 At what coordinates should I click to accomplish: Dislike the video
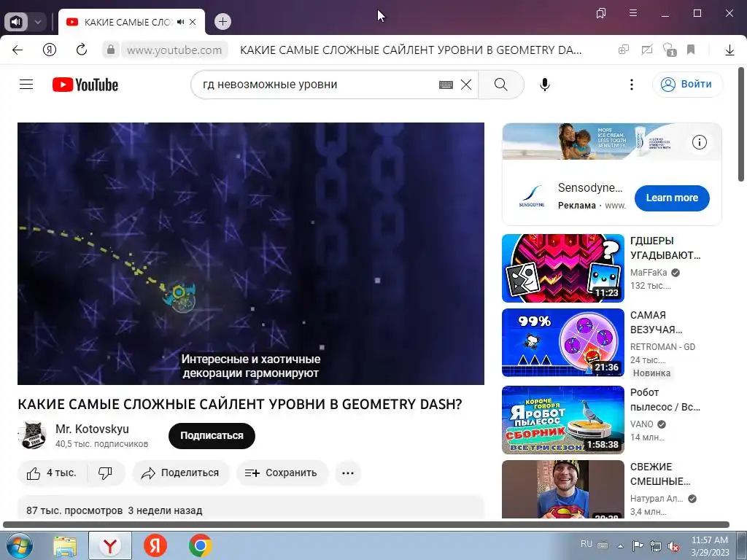(105, 472)
